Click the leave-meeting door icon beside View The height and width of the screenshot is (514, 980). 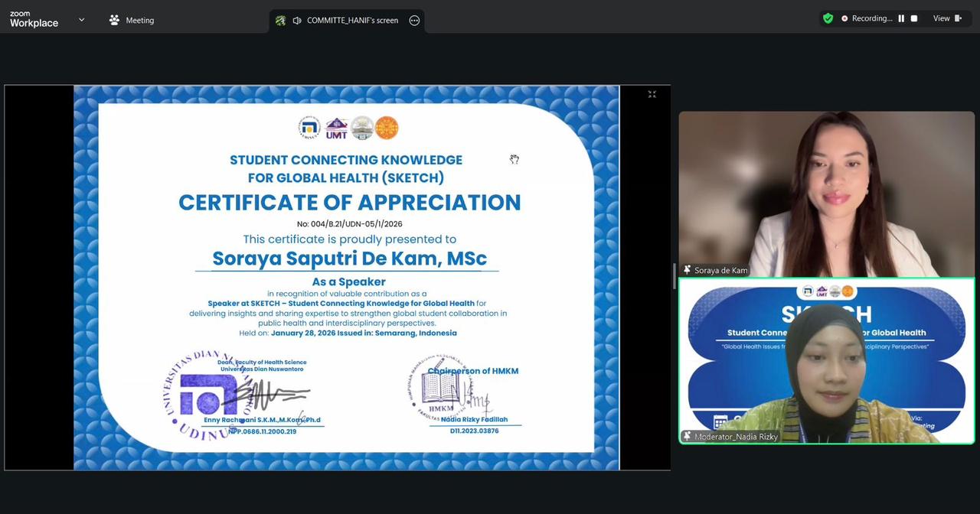[959, 18]
